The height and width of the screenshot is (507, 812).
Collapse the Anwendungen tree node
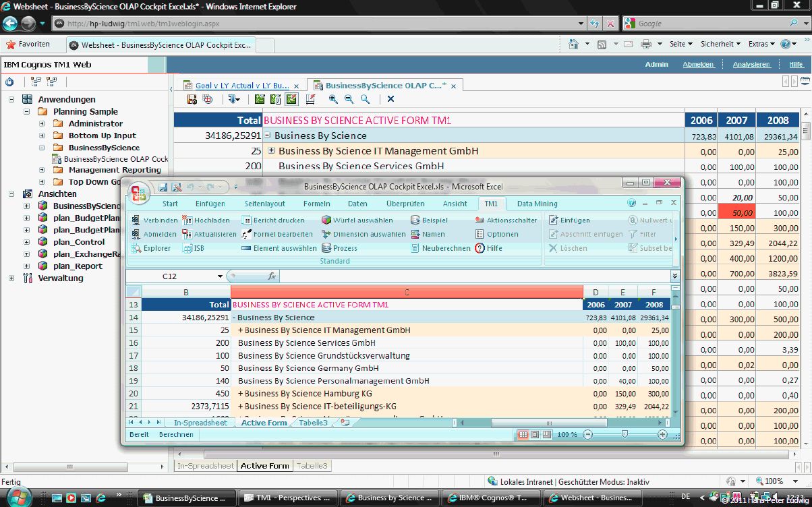point(11,99)
